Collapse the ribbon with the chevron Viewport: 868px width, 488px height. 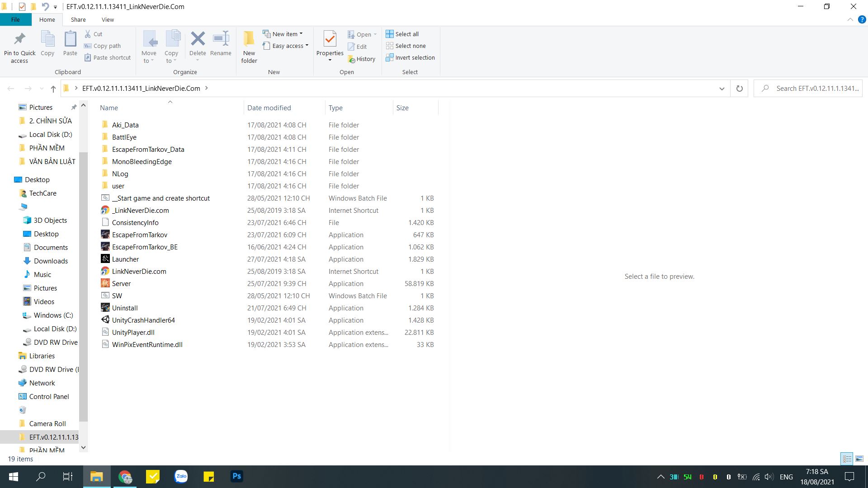(x=850, y=19)
